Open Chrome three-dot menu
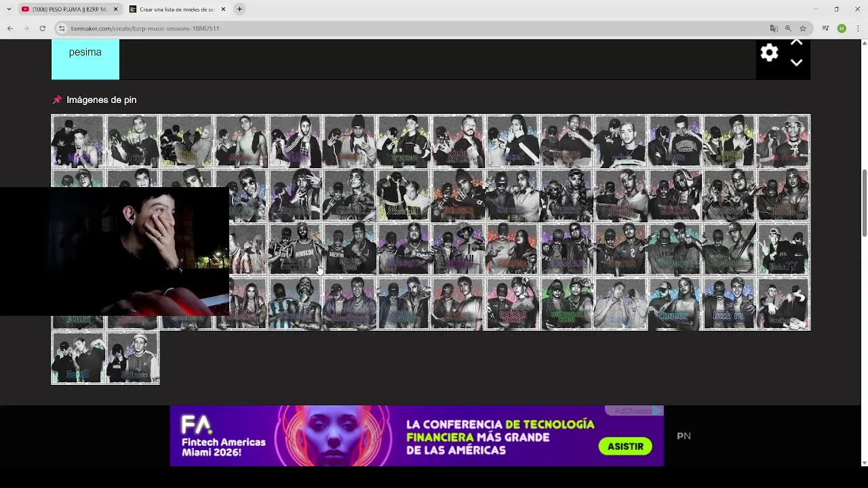 [x=858, y=28]
